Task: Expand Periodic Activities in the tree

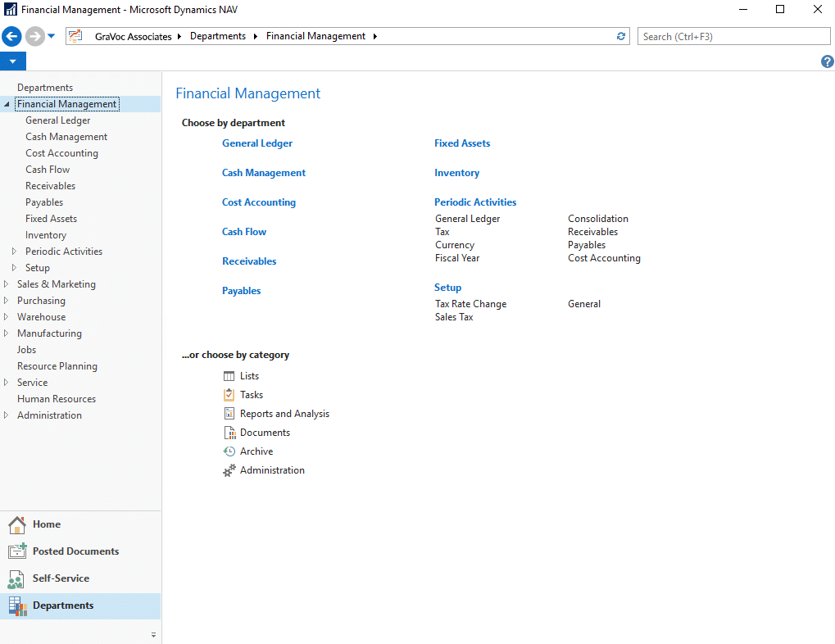Action: click(x=15, y=251)
